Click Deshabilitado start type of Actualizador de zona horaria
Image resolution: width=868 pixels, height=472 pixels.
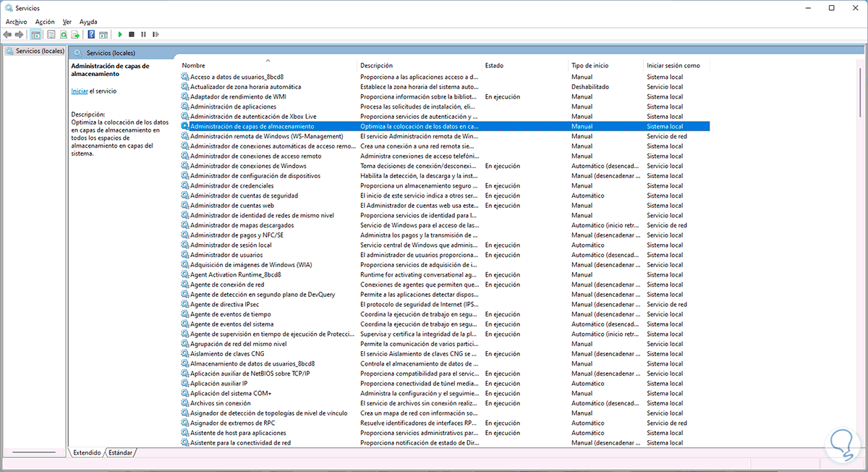click(x=590, y=87)
